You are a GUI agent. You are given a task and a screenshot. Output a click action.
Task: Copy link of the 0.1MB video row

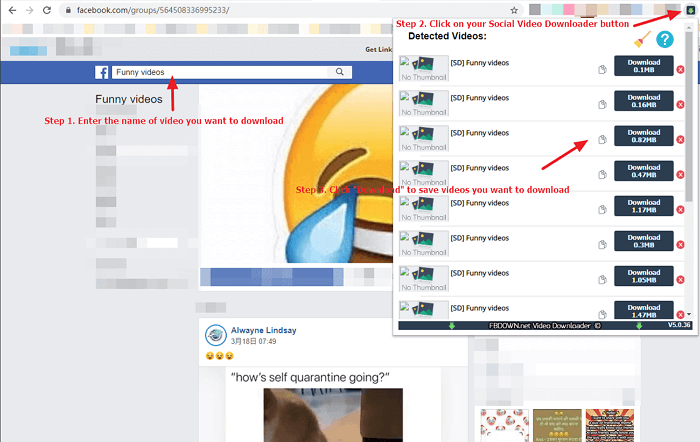point(602,70)
